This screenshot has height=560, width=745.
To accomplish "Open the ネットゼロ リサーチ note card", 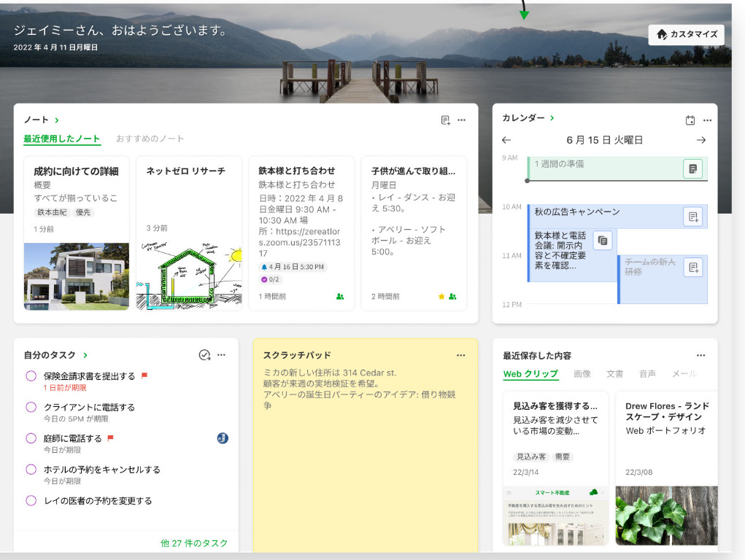I will click(x=190, y=233).
